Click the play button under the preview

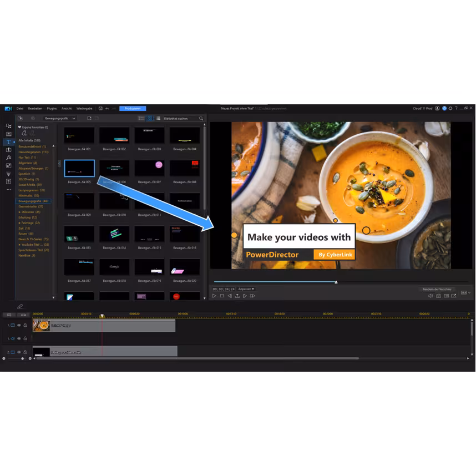(x=214, y=296)
